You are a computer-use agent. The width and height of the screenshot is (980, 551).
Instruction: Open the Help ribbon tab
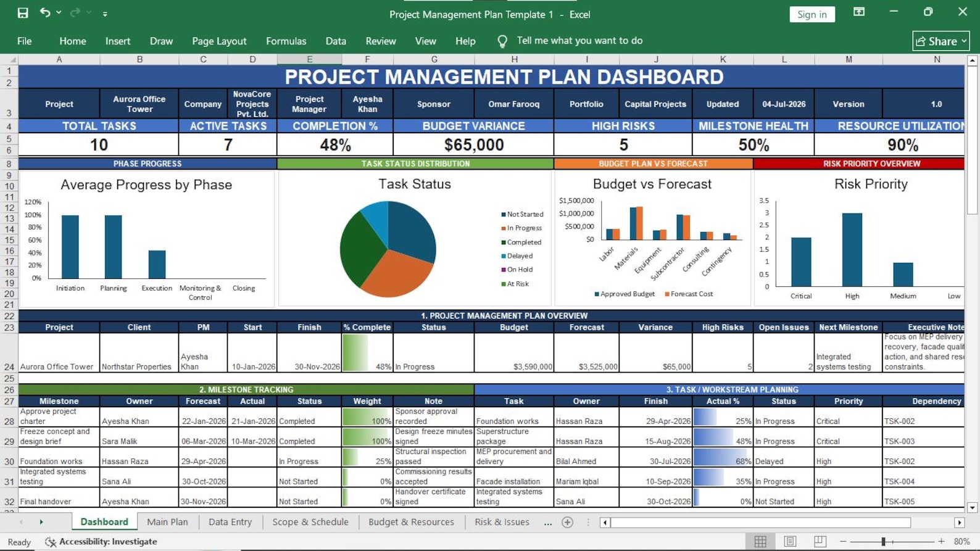465,41
